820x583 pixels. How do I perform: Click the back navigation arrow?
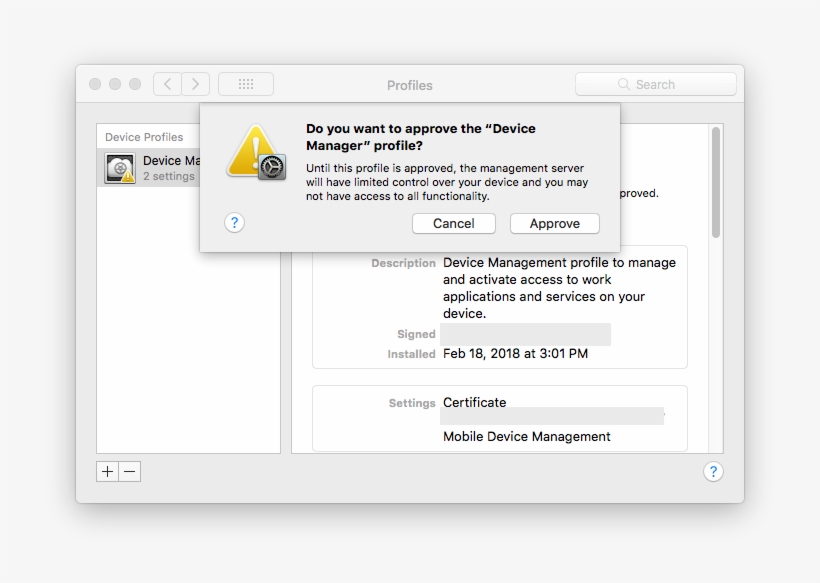[167, 85]
